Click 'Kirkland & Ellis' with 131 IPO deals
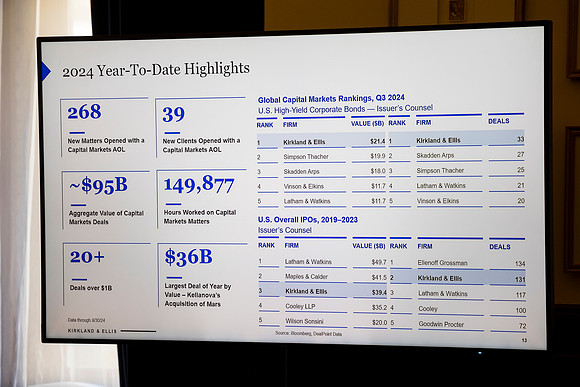 click(440, 278)
